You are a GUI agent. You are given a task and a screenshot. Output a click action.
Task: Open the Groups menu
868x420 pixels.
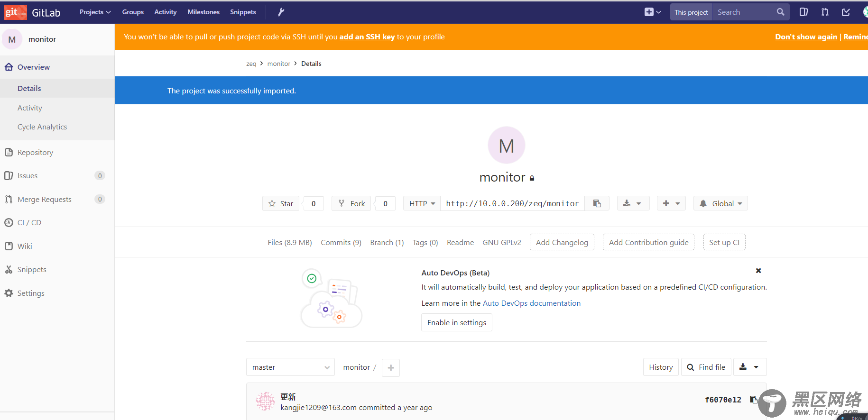click(x=133, y=12)
